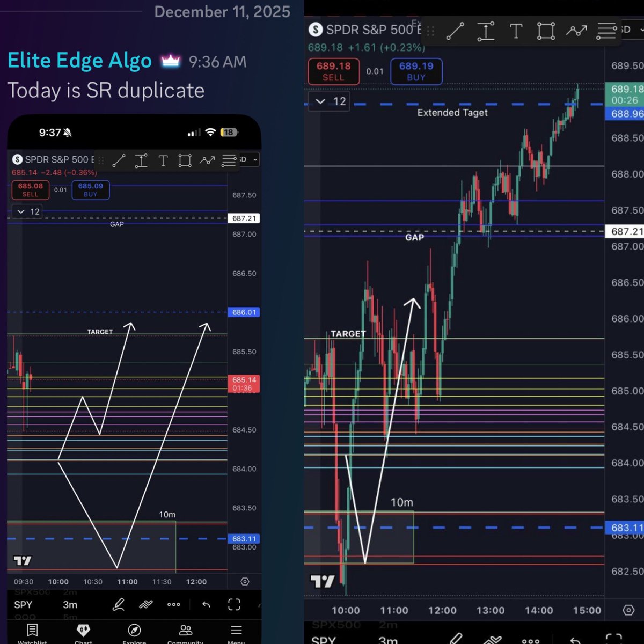Click the blue 683.11 price label in left chart
The height and width of the screenshot is (644, 644).
coord(244,539)
